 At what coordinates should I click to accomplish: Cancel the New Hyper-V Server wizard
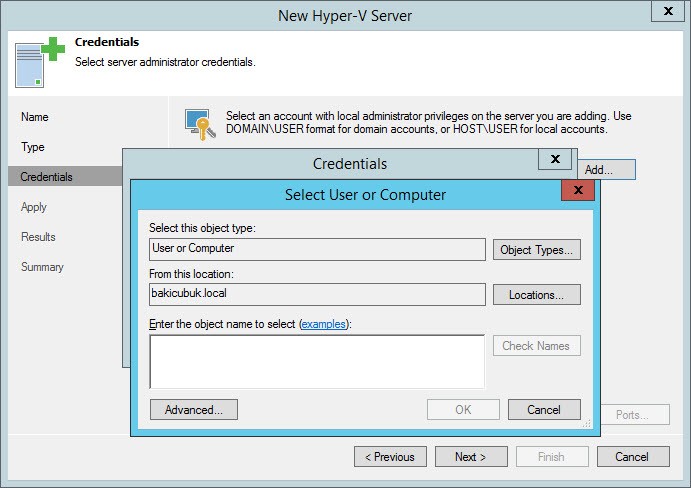(x=633, y=457)
